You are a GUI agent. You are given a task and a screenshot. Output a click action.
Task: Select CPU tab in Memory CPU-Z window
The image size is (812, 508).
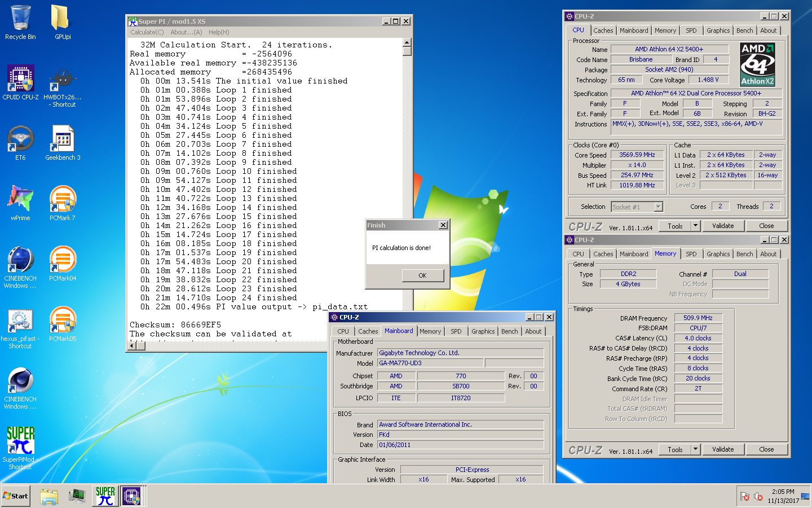[x=578, y=254]
